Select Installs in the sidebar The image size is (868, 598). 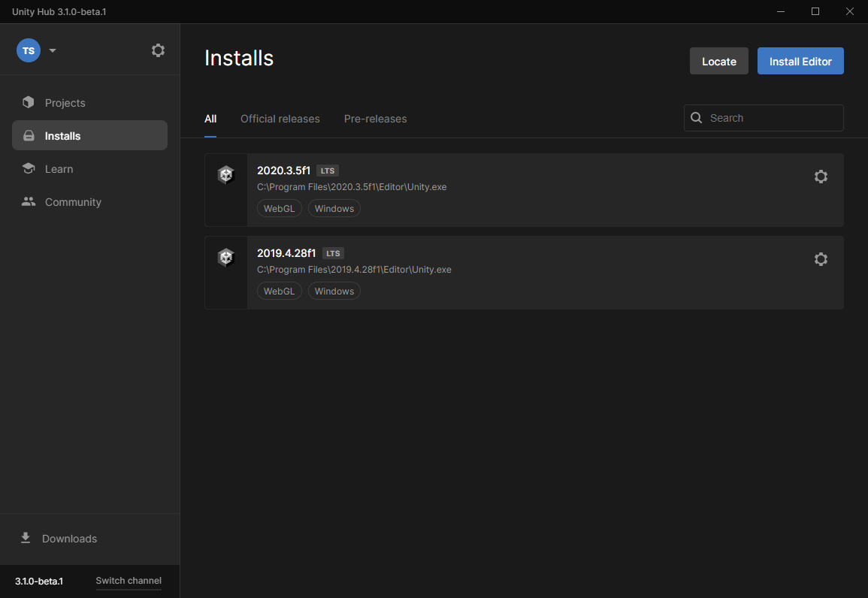coord(89,135)
